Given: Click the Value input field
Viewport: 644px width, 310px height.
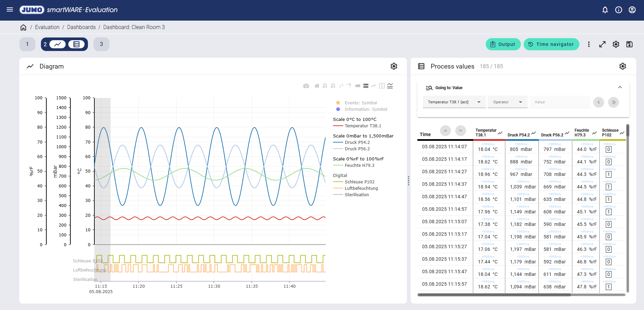Looking at the screenshot, I should (x=559, y=102).
